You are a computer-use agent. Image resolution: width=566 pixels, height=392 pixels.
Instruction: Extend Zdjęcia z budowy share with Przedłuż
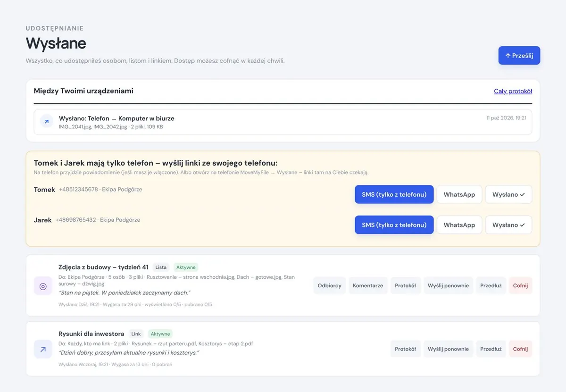[491, 285]
